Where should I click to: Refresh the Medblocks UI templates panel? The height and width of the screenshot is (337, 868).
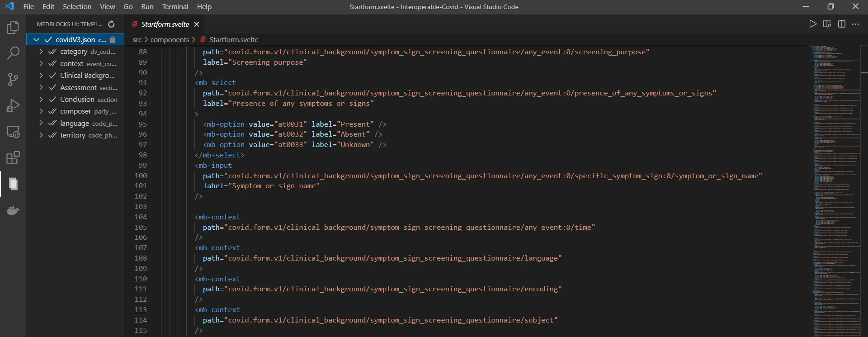(x=111, y=24)
